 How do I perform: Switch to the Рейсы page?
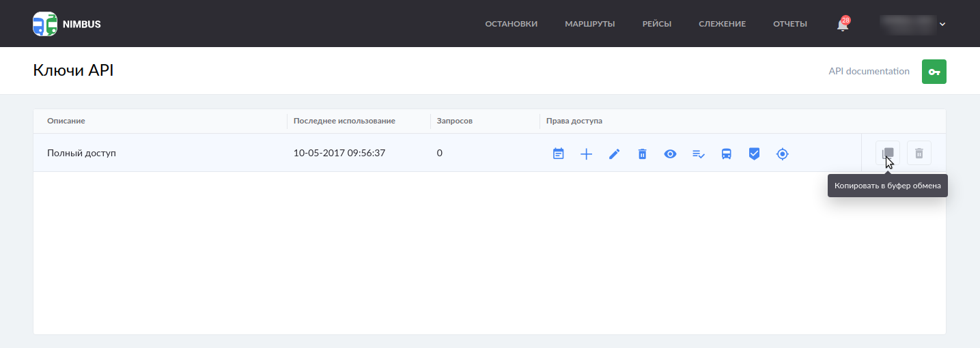point(657,24)
